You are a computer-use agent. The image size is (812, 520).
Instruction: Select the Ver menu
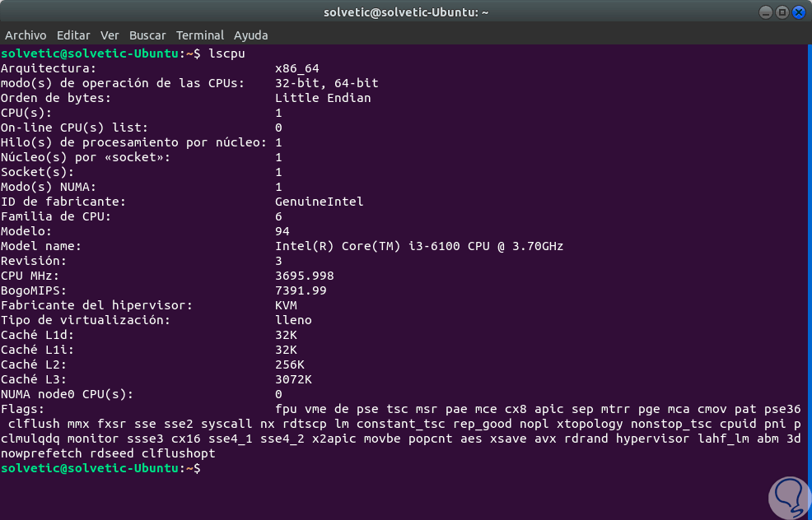tap(110, 35)
